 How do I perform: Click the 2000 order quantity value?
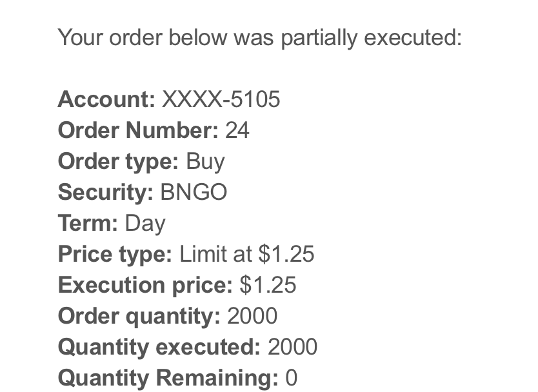pyautogui.click(x=252, y=316)
